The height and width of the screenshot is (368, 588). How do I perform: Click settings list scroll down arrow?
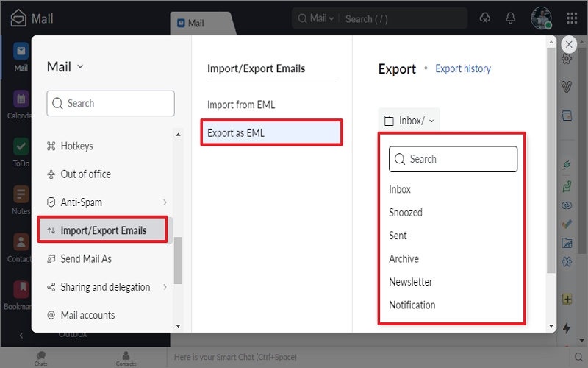click(178, 326)
